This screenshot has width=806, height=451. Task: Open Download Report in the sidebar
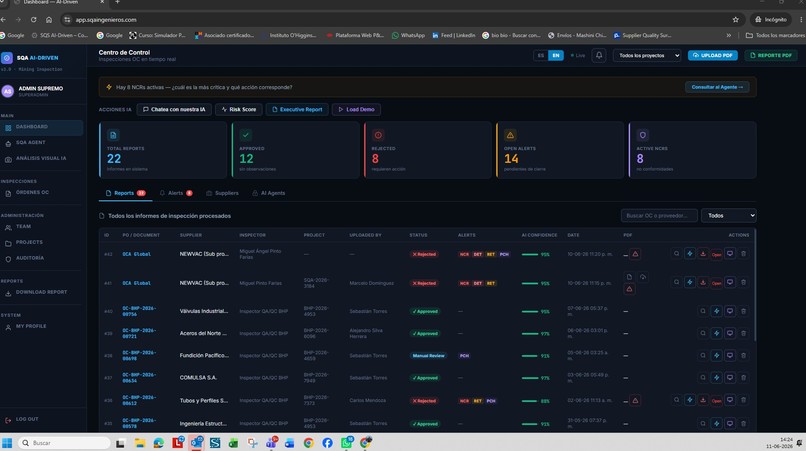[41, 293]
